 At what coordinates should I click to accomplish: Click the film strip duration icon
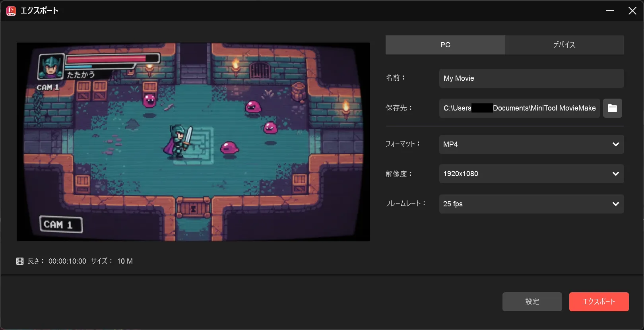[20, 261]
